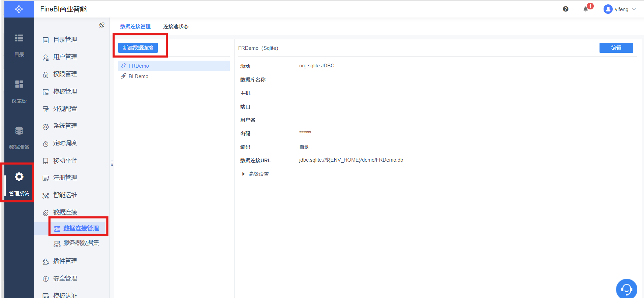Click the 新建数据连接 button

click(138, 48)
